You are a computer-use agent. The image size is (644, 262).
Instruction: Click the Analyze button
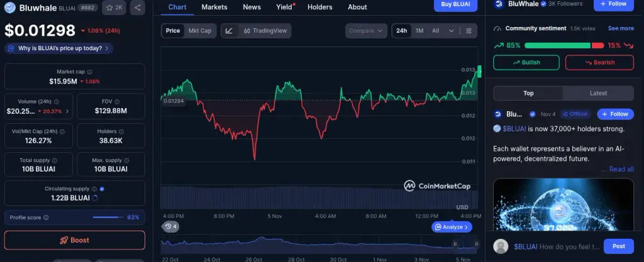coord(452,227)
